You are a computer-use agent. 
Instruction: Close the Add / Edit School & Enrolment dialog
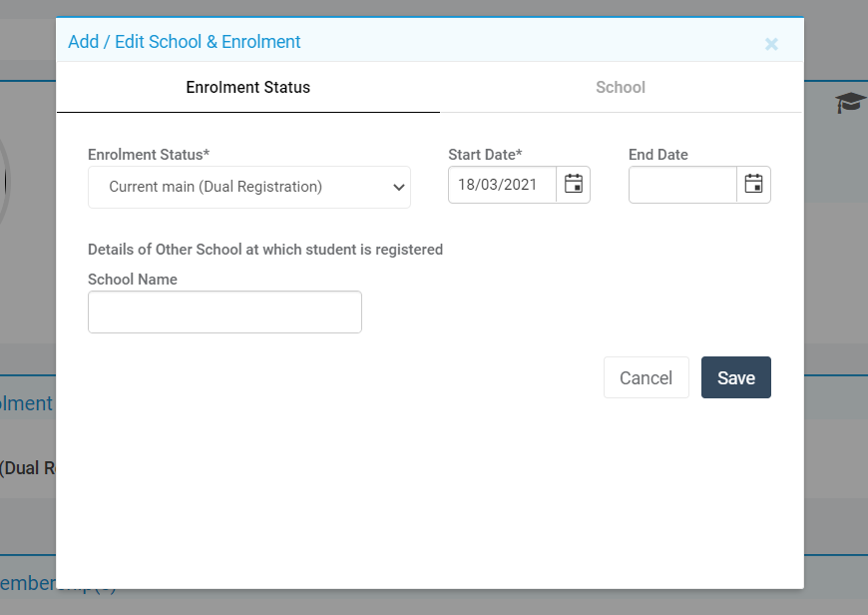(771, 44)
